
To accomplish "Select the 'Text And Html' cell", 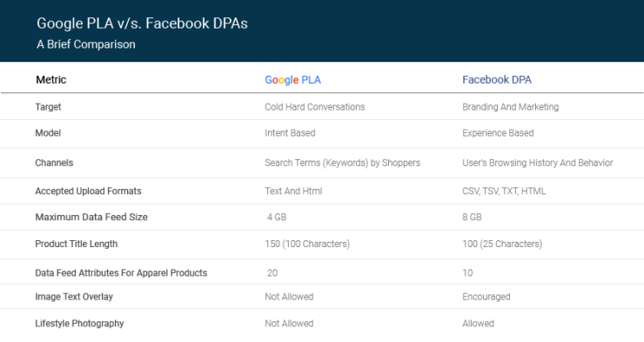I will (x=293, y=191).
